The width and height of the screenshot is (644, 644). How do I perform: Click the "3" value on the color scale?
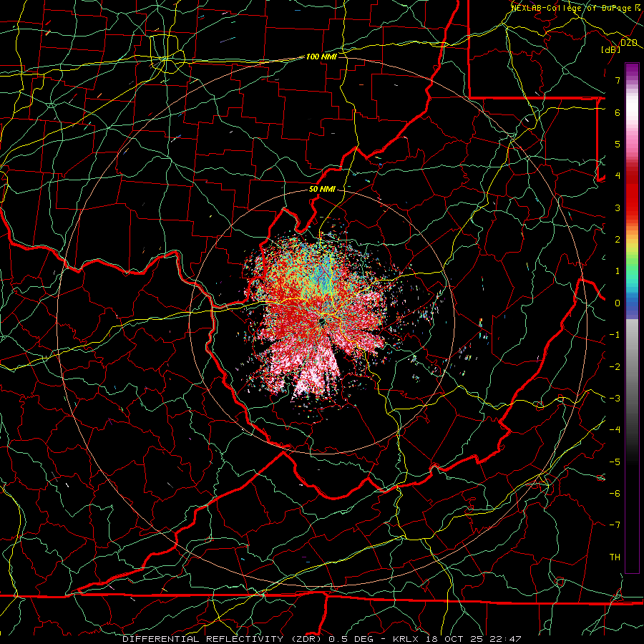618,208
